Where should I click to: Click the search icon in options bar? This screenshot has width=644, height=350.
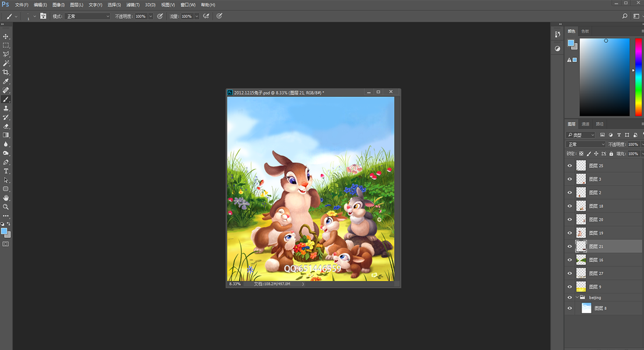click(625, 16)
